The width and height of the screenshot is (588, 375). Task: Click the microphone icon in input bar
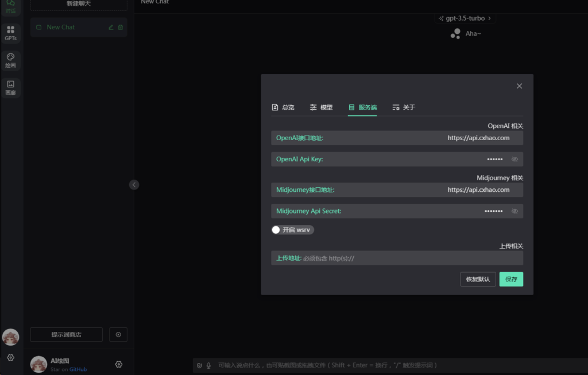pyautogui.click(x=208, y=365)
